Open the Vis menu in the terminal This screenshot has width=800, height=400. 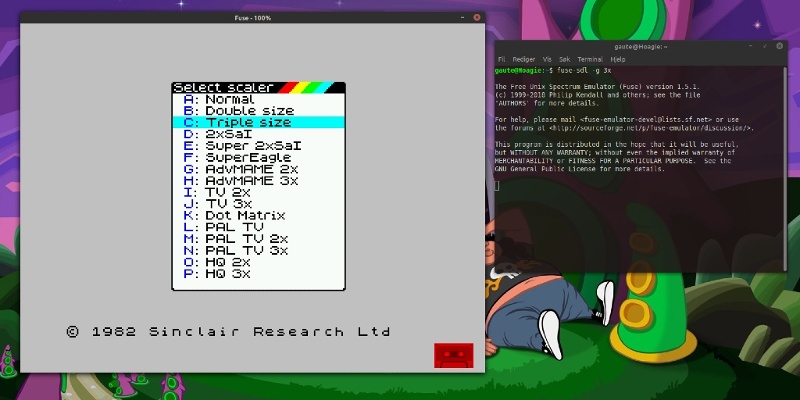coord(547,59)
